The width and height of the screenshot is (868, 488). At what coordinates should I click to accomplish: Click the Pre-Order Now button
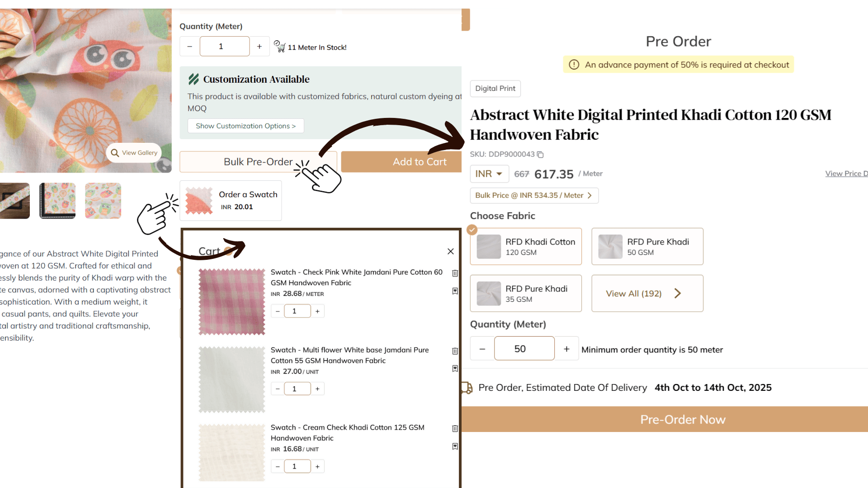point(682,419)
